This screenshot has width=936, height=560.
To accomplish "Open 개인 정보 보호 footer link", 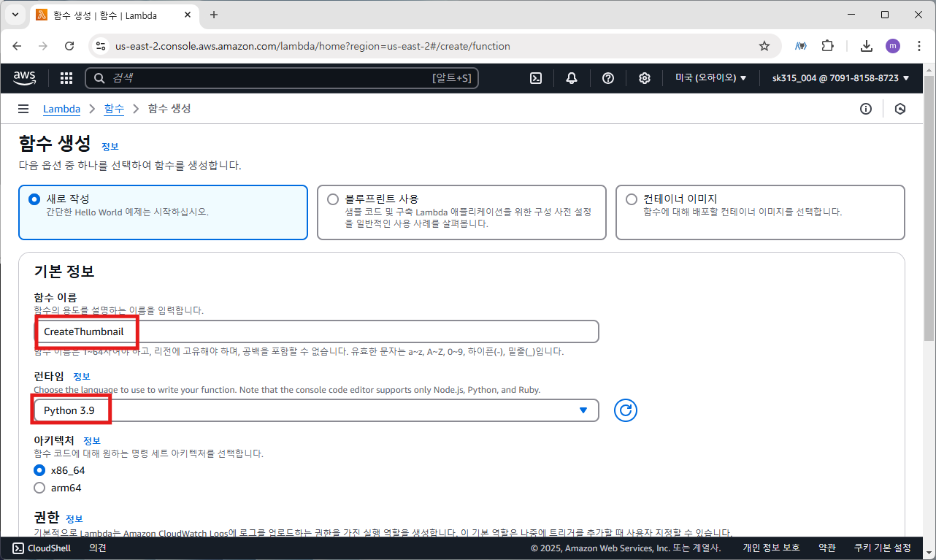I will (771, 548).
